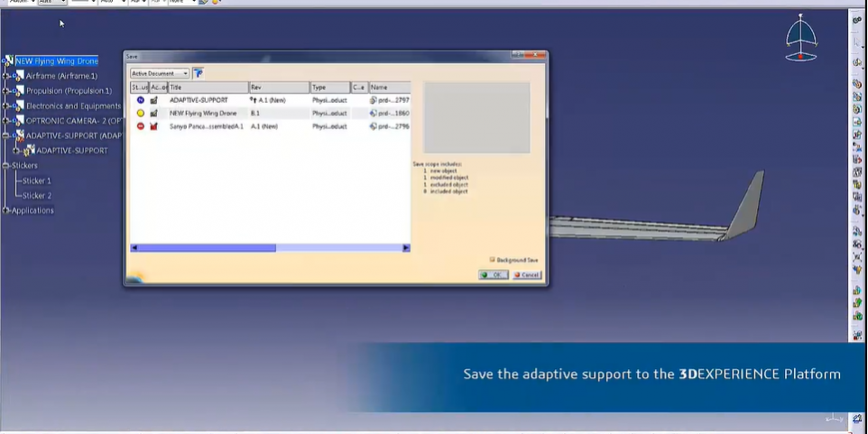Click the product icon next to Airframe node

(18, 76)
